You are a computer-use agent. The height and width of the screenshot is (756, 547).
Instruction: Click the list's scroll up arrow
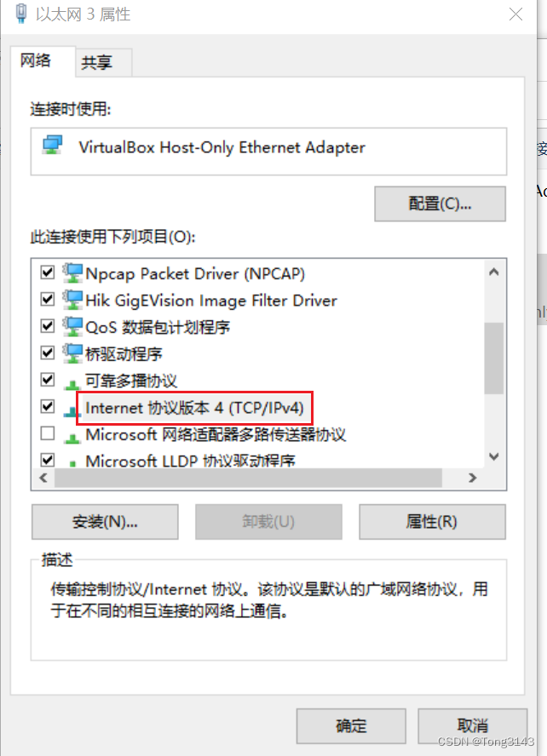click(494, 272)
